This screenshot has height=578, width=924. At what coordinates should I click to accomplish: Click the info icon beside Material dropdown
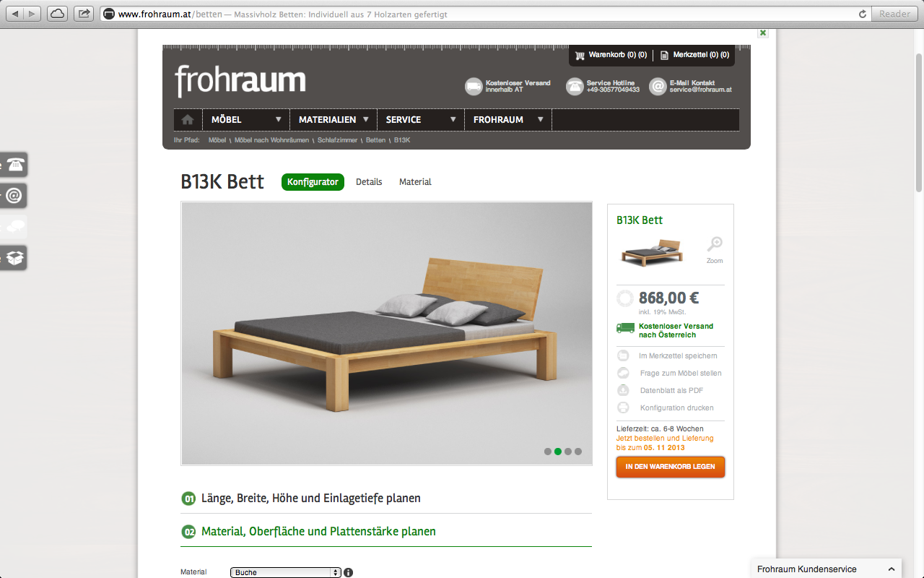[x=349, y=572]
